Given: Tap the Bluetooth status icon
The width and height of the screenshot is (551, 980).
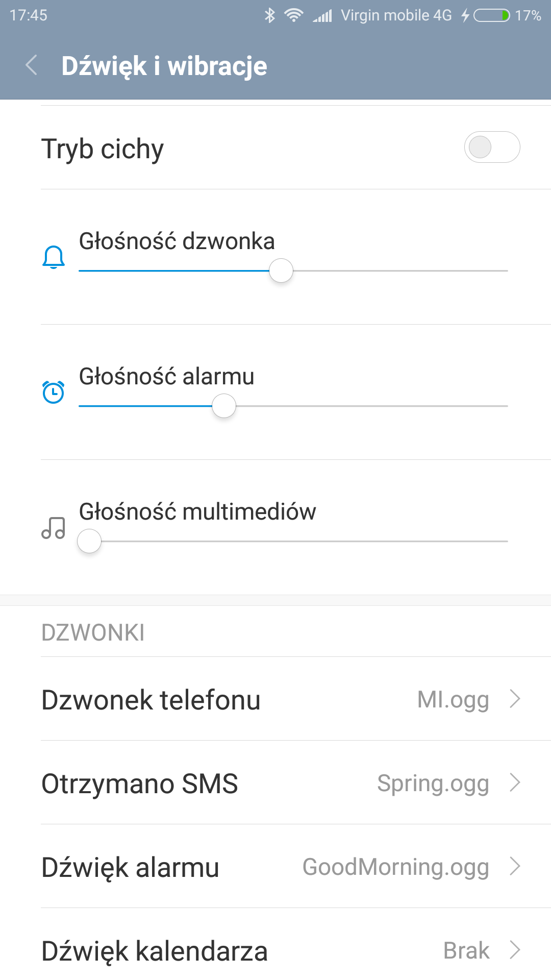Looking at the screenshot, I should (x=270, y=15).
